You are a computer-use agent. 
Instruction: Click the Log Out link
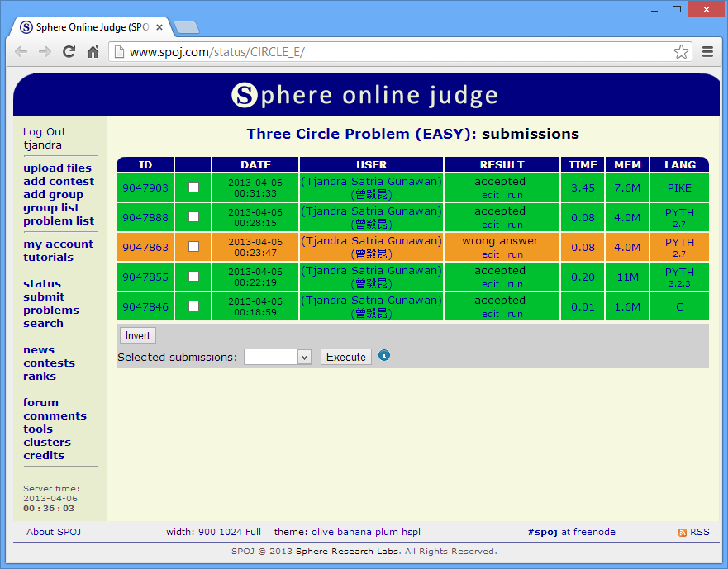pyautogui.click(x=45, y=132)
